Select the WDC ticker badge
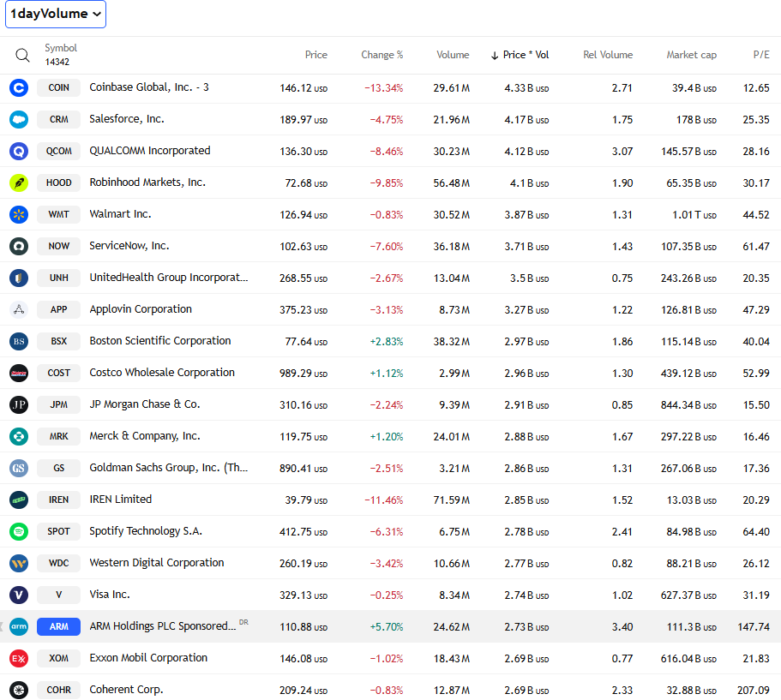The height and width of the screenshot is (700, 781). coord(59,563)
